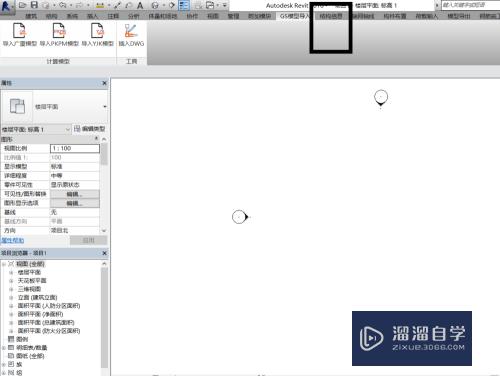Select the yellow Measure tool icon

pyautogui.click(x=100, y=5)
